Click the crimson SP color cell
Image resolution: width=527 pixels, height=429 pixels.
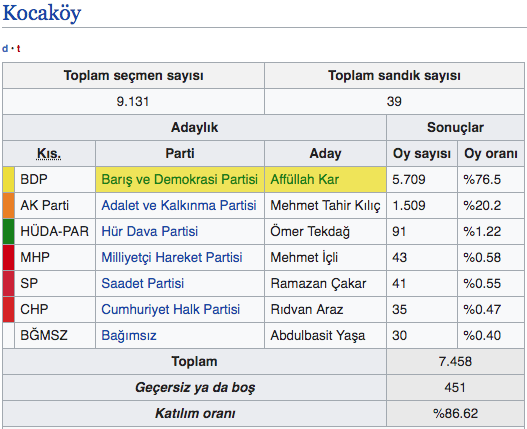tap(8, 283)
